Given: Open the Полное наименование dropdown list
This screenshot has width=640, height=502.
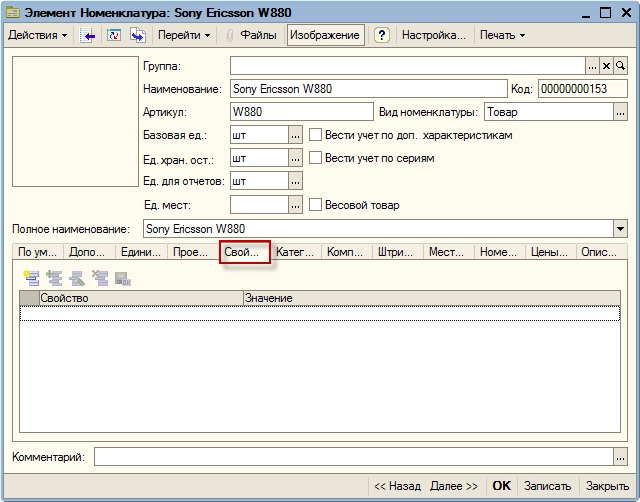Looking at the screenshot, I should [620, 228].
